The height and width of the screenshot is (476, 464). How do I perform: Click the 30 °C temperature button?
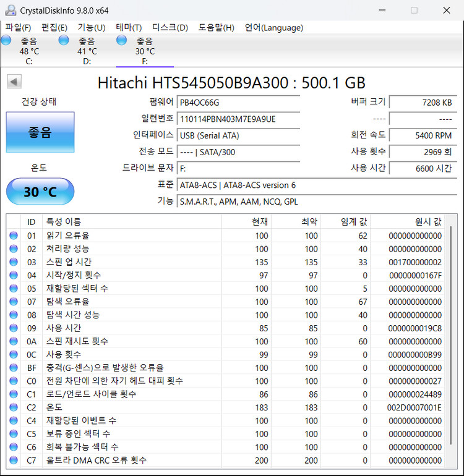coord(40,192)
